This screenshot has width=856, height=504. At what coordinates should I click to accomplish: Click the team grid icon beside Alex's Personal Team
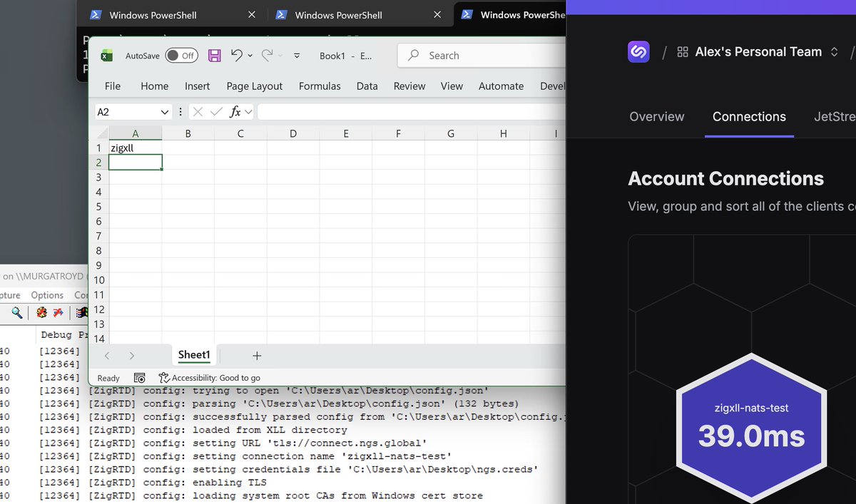pyautogui.click(x=683, y=52)
